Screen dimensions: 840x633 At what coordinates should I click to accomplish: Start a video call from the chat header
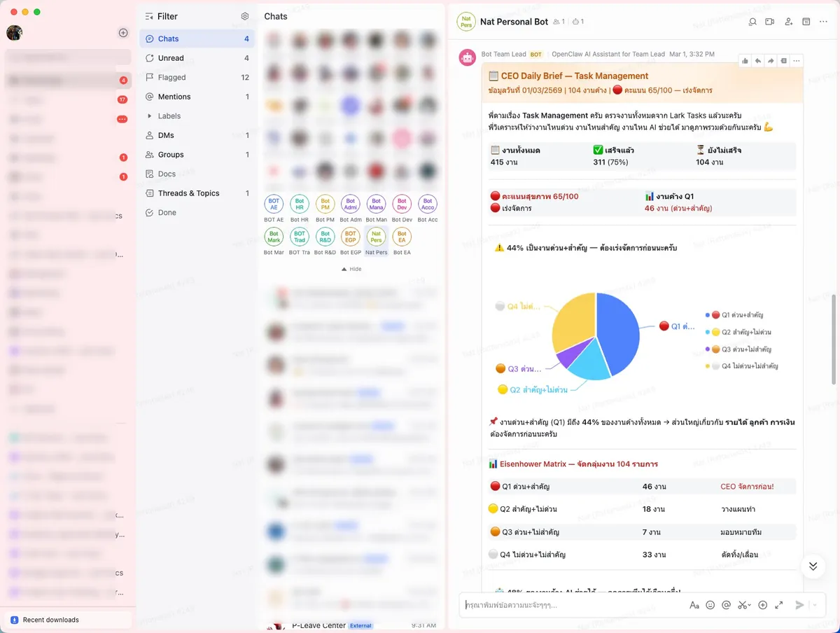click(769, 22)
